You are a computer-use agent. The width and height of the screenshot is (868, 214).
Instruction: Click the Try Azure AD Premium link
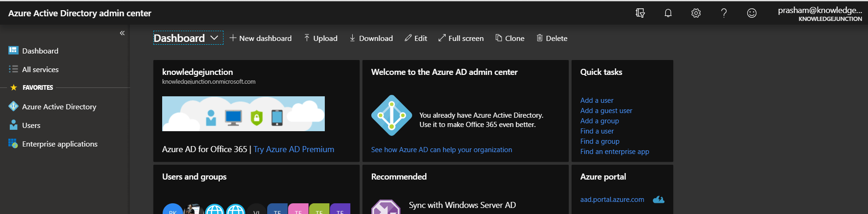point(294,149)
